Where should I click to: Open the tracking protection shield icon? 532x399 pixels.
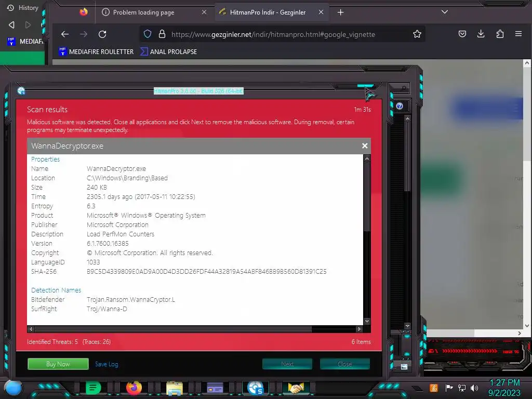[x=147, y=34]
